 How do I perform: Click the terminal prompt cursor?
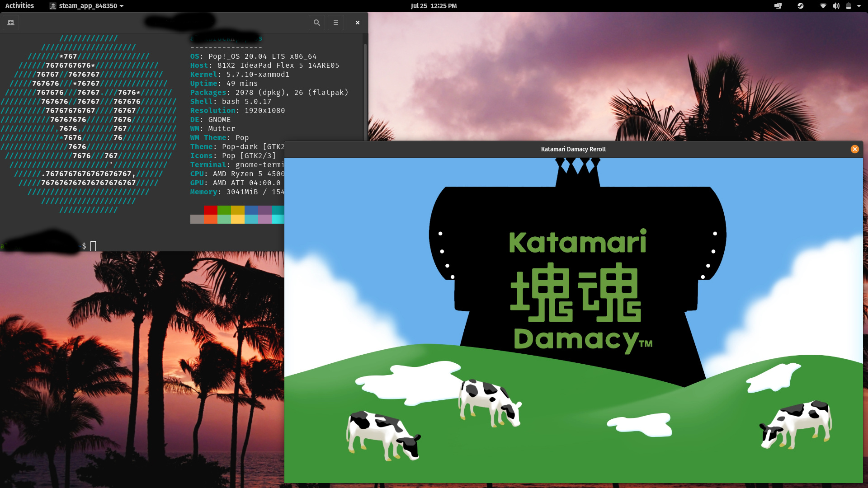[93, 246]
